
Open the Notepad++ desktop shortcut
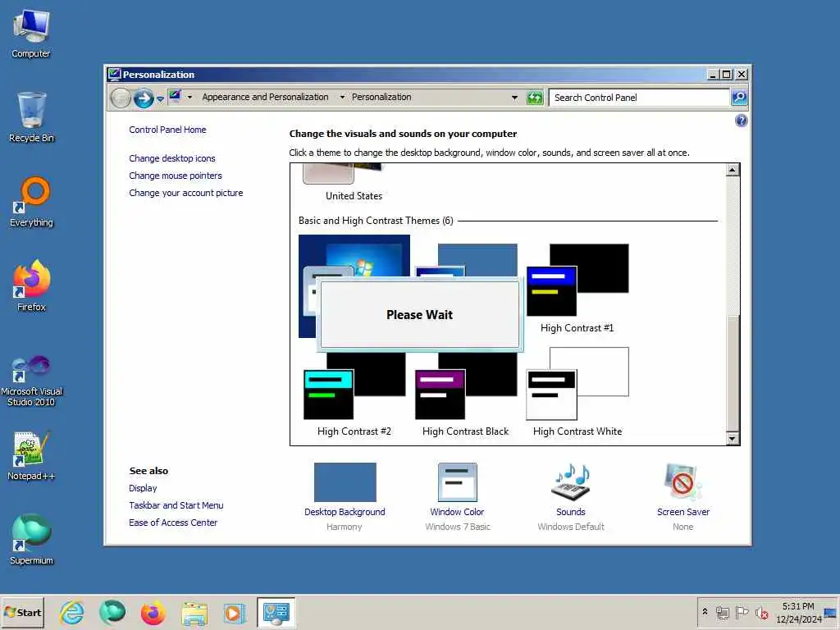pos(31,456)
